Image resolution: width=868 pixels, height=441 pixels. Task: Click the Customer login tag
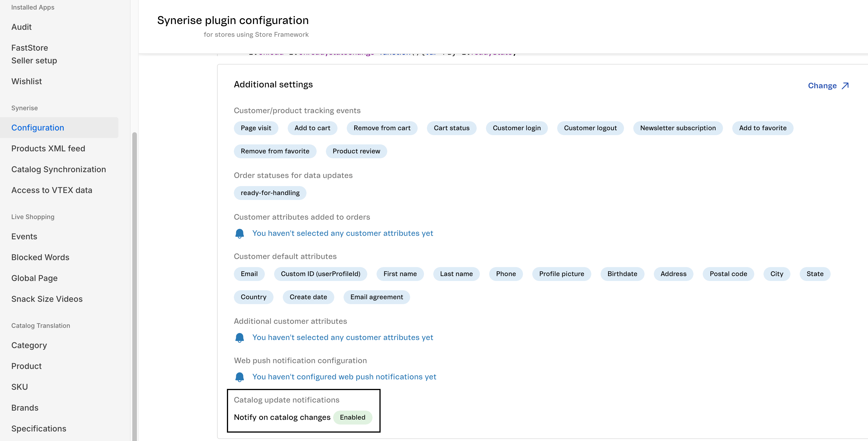coord(517,128)
